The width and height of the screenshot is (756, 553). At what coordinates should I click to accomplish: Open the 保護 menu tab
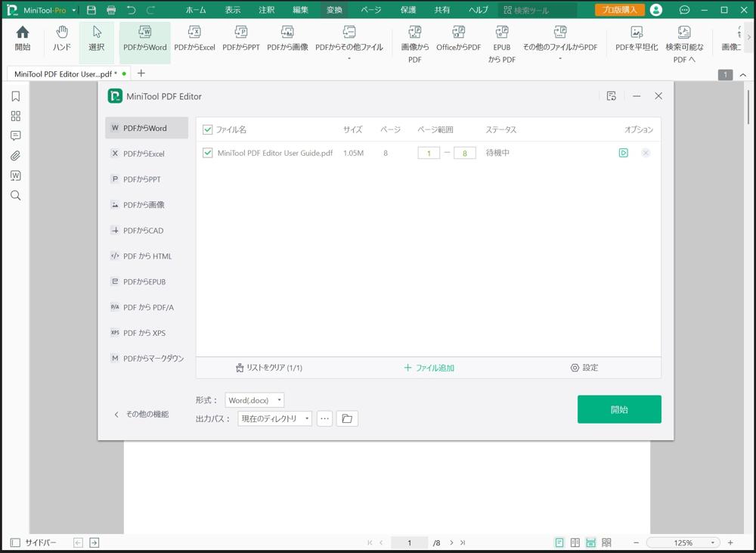pyautogui.click(x=408, y=10)
